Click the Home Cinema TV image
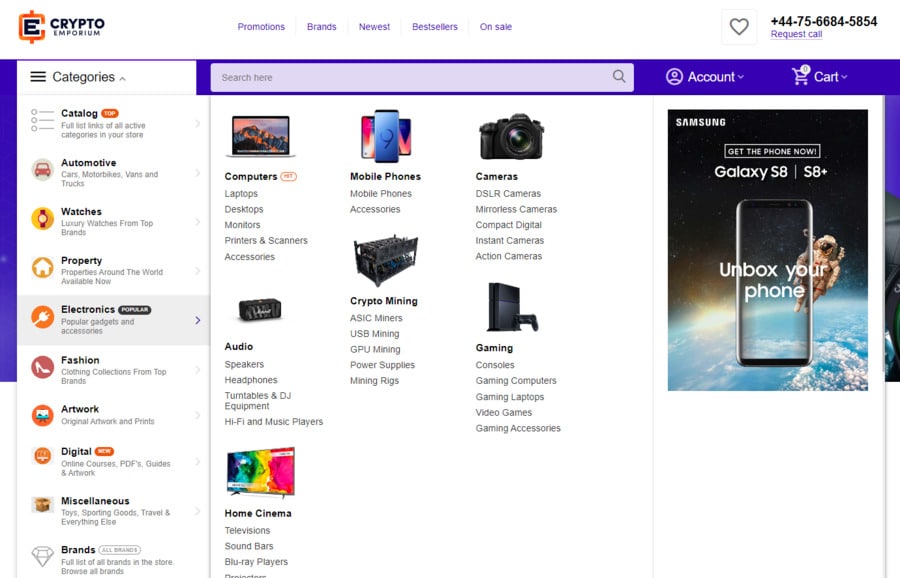The height and width of the screenshot is (578, 900). [x=261, y=472]
